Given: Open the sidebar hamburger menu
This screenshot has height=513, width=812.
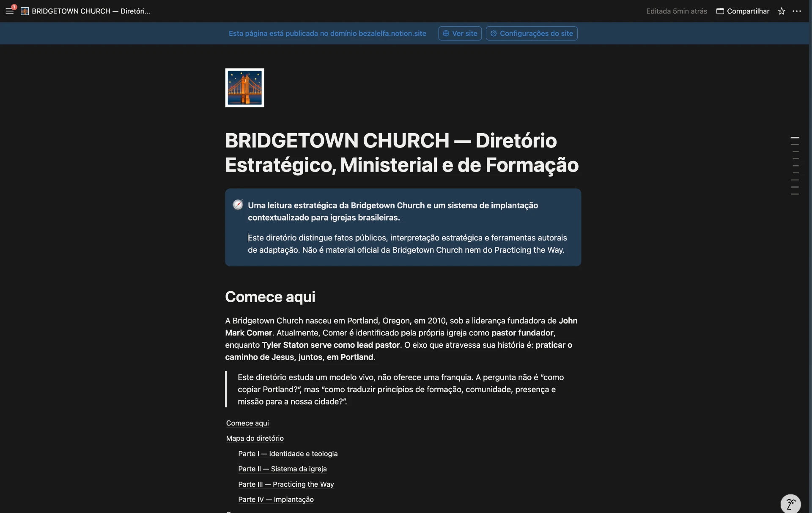Looking at the screenshot, I should tap(9, 11).
